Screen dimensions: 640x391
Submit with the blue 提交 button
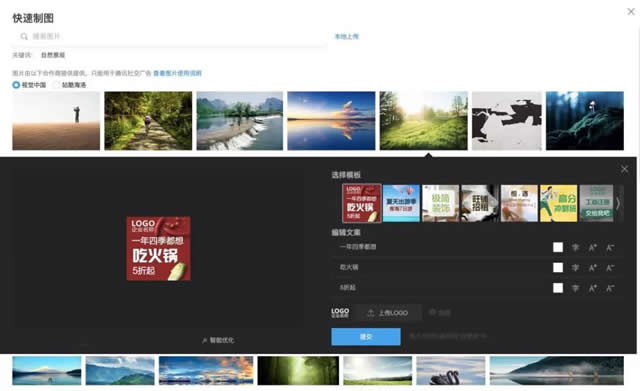click(x=366, y=337)
